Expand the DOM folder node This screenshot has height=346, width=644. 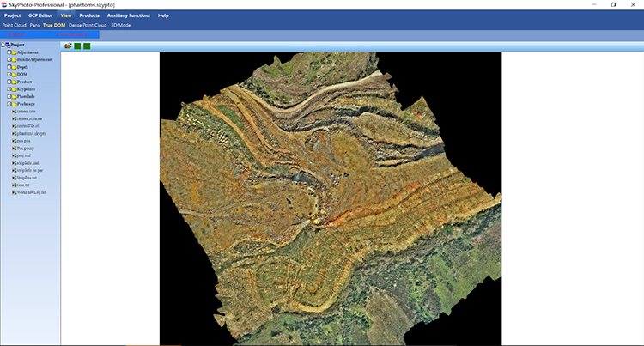click(x=9, y=75)
